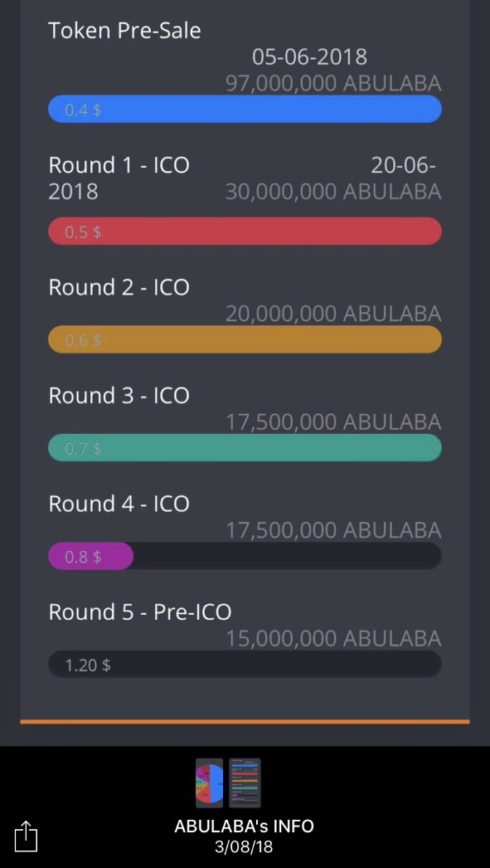
Task: Tap the 3/08/18 date caption
Action: (244, 847)
